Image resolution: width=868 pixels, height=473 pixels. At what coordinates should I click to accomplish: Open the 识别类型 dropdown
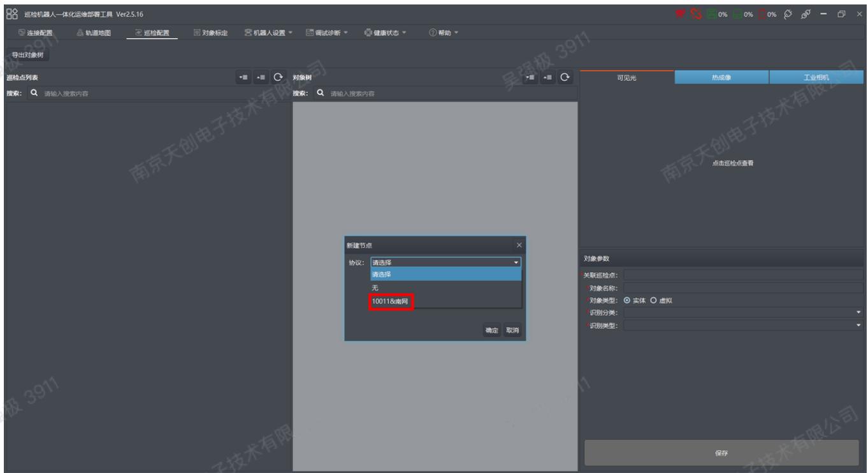click(744, 325)
